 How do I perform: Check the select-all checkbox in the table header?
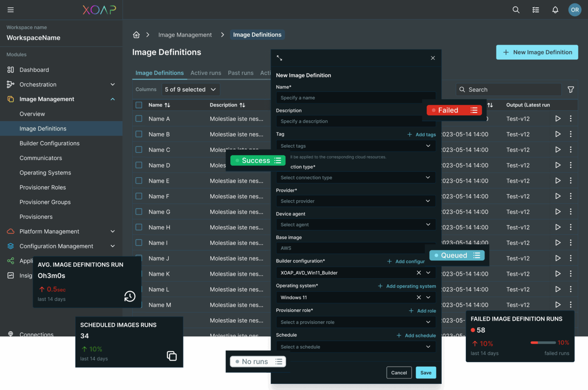(139, 104)
